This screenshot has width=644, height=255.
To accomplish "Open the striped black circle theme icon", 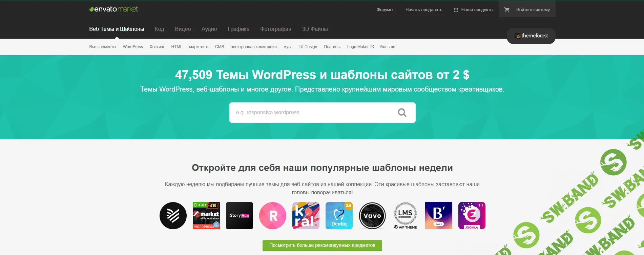I will point(173,216).
